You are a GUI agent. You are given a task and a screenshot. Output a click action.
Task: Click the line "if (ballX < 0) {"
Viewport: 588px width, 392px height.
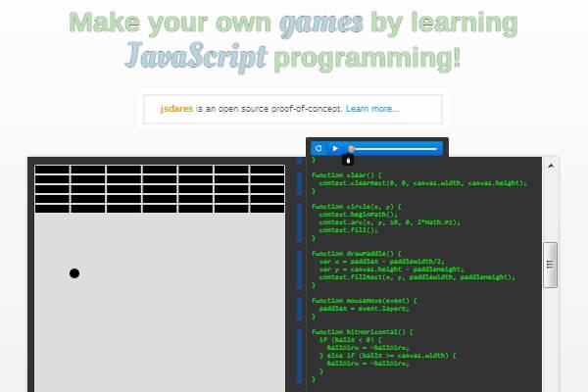[x=350, y=340]
